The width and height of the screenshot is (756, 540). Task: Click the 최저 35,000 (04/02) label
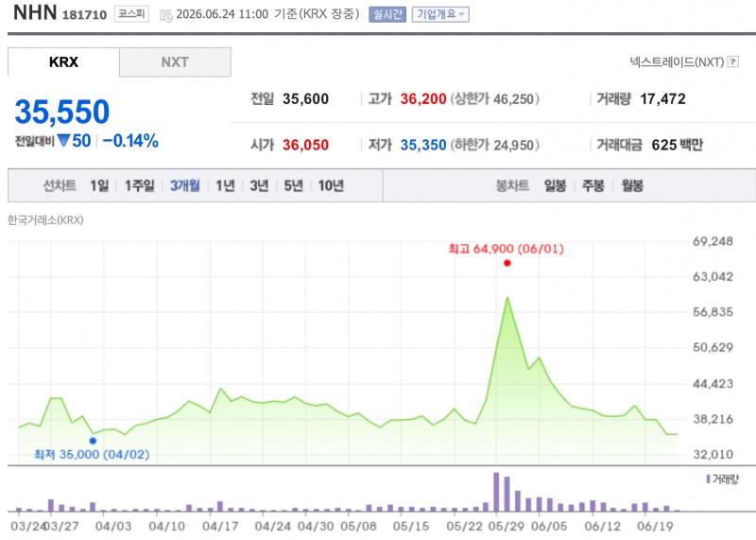click(92, 454)
